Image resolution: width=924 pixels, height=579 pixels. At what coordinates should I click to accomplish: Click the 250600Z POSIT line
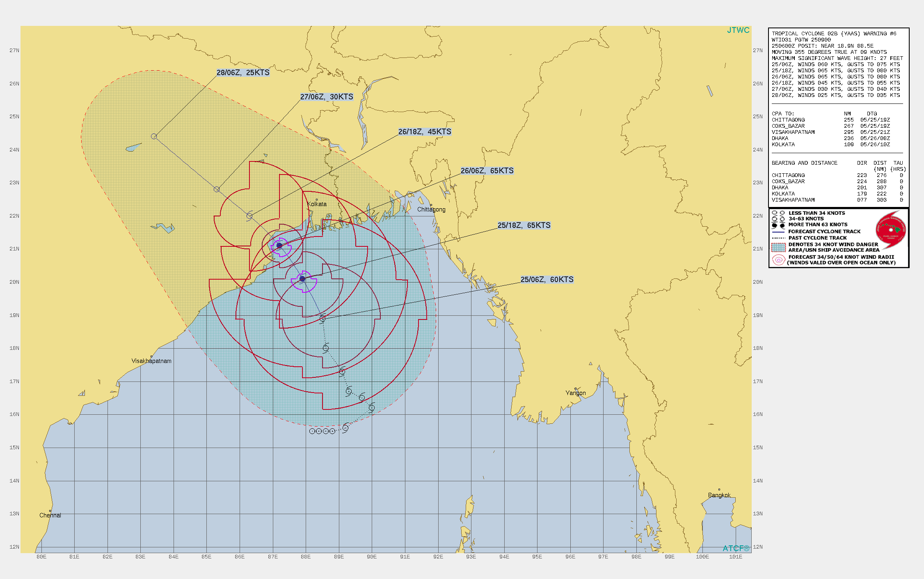[x=822, y=46]
